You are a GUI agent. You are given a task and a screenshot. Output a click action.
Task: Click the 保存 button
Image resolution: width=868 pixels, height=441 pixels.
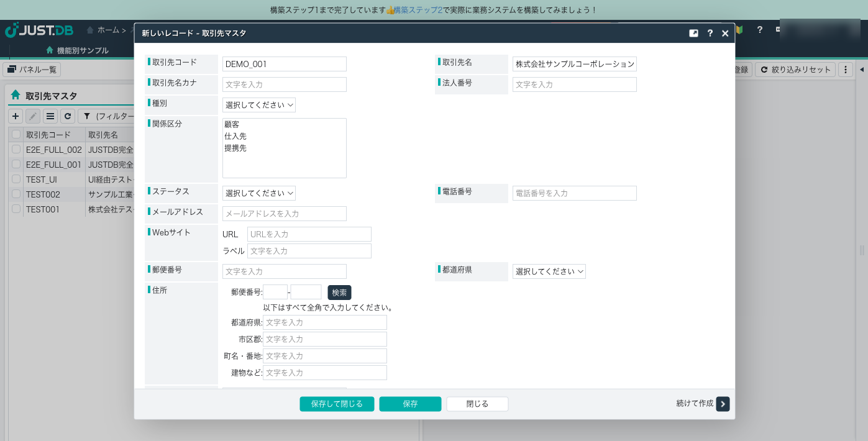point(410,404)
